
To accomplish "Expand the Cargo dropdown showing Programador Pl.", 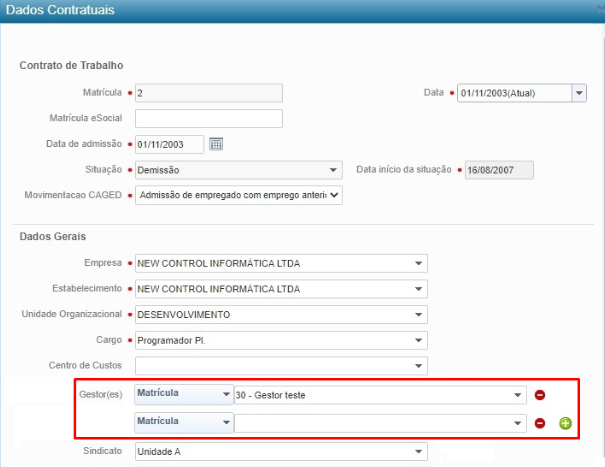I will (x=418, y=340).
